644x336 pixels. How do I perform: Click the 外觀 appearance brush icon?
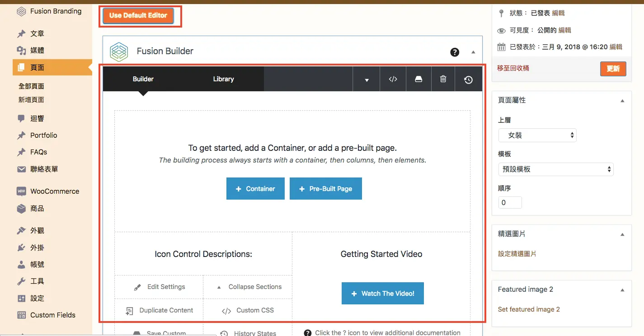pos(21,231)
